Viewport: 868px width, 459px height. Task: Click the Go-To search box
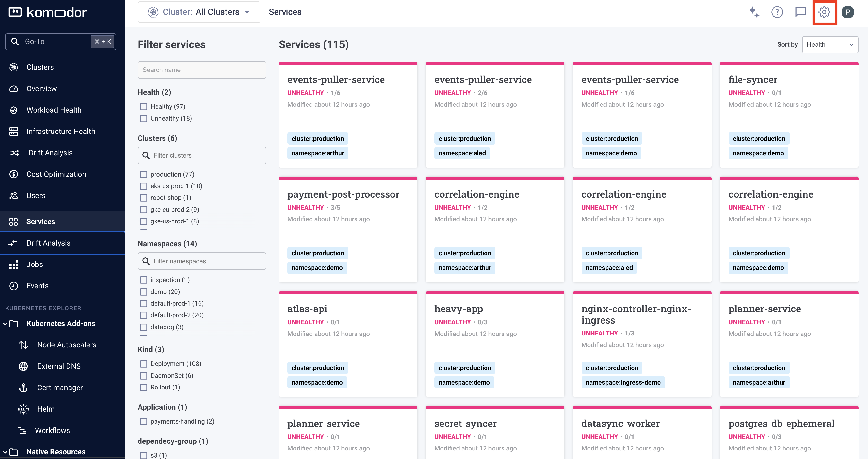coord(61,42)
